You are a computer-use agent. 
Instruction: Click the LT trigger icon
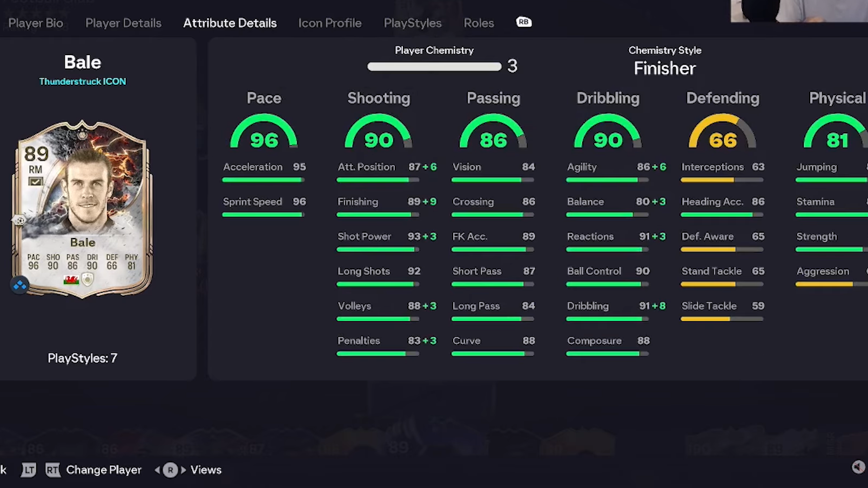(x=29, y=470)
